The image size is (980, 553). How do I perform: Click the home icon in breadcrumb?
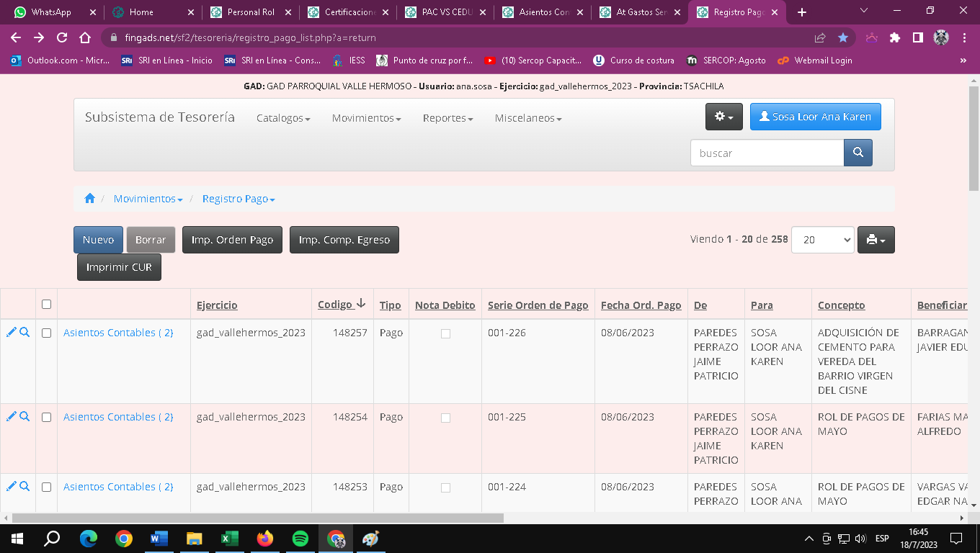[89, 199]
